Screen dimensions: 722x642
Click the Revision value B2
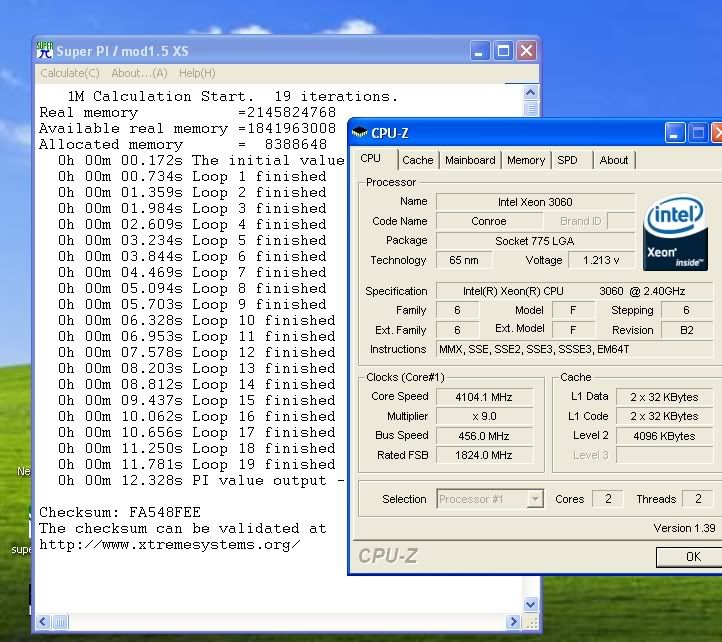pyautogui.click(x=687, y=330)
